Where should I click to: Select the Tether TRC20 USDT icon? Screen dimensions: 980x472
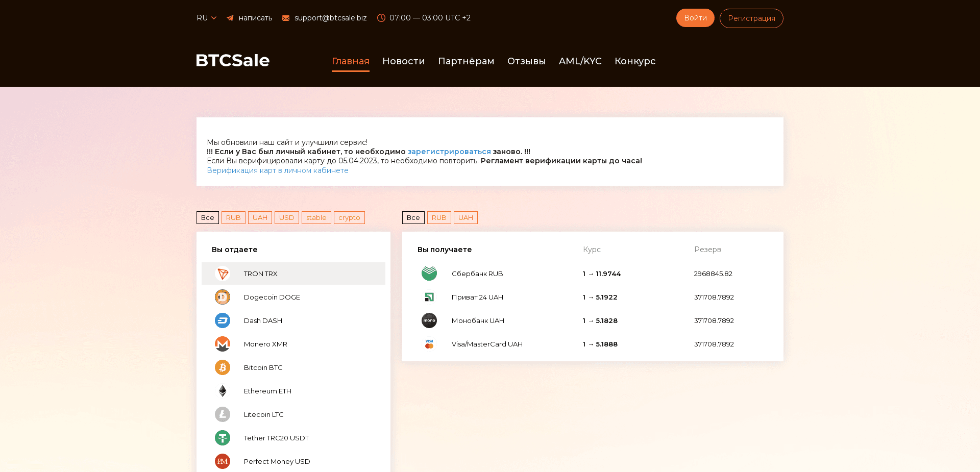click(x=223, y=438)
